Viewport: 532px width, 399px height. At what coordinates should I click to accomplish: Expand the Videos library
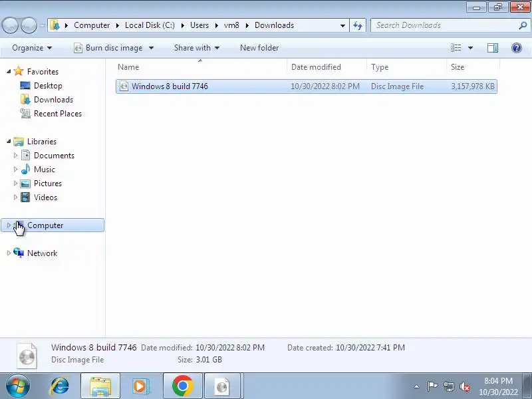click(15, 197)
